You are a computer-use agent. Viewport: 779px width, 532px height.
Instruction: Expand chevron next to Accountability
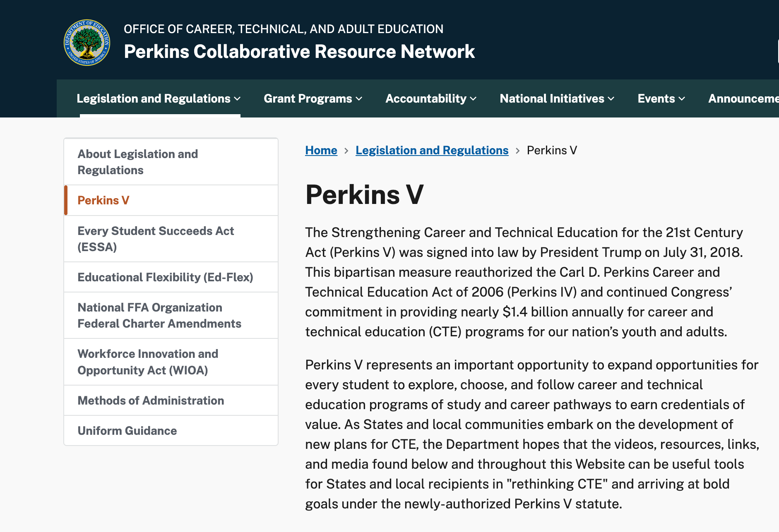[x=473, y=99]
